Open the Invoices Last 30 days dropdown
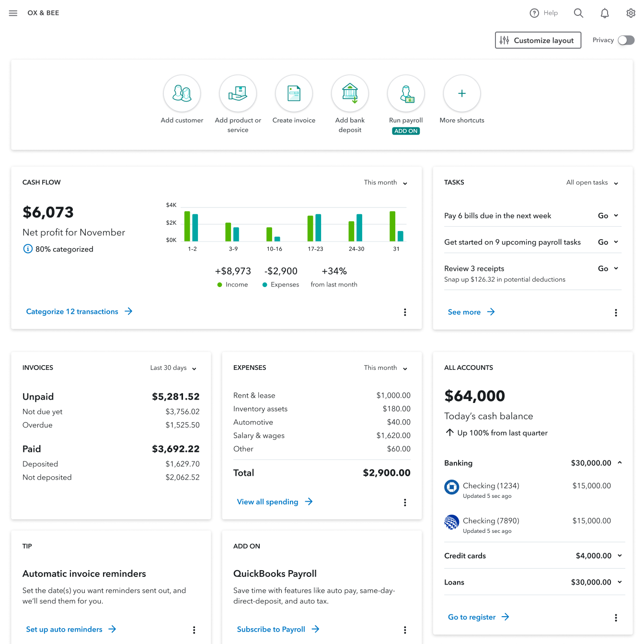The width and height of the screenshot is (644, 644). pyautogui.click(x=173, y=368)
